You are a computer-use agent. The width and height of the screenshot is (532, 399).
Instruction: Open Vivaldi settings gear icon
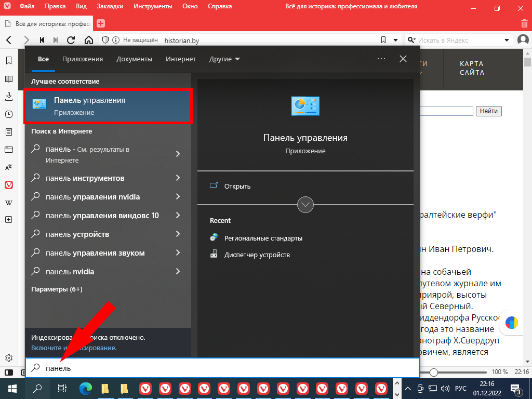coord(9,358)
